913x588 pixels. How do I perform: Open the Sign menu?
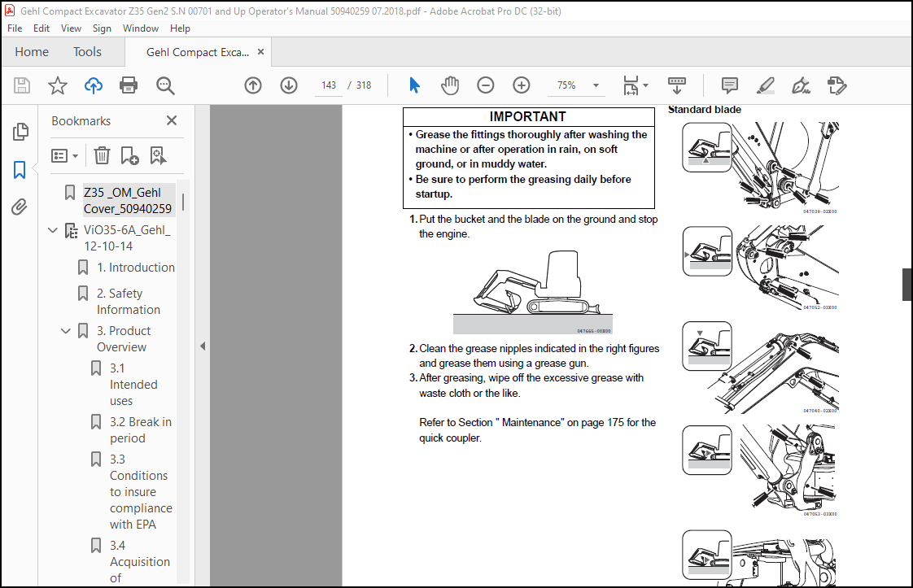(102, 28)
